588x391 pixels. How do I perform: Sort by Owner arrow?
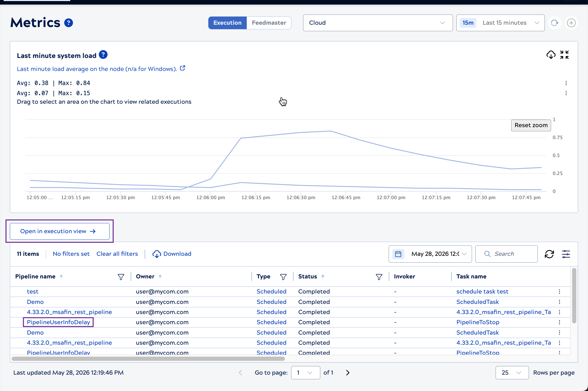click(160, 276)
